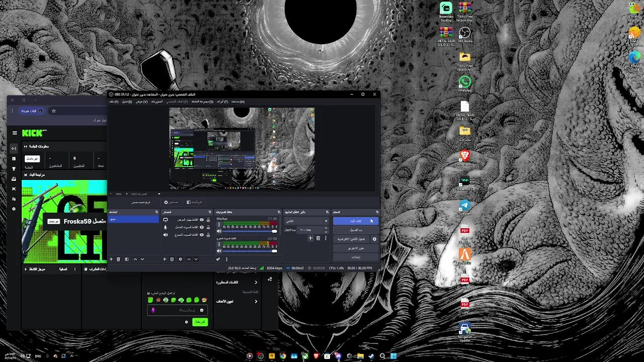Move selected scene down with the down chevron

[x=142, y=259]
